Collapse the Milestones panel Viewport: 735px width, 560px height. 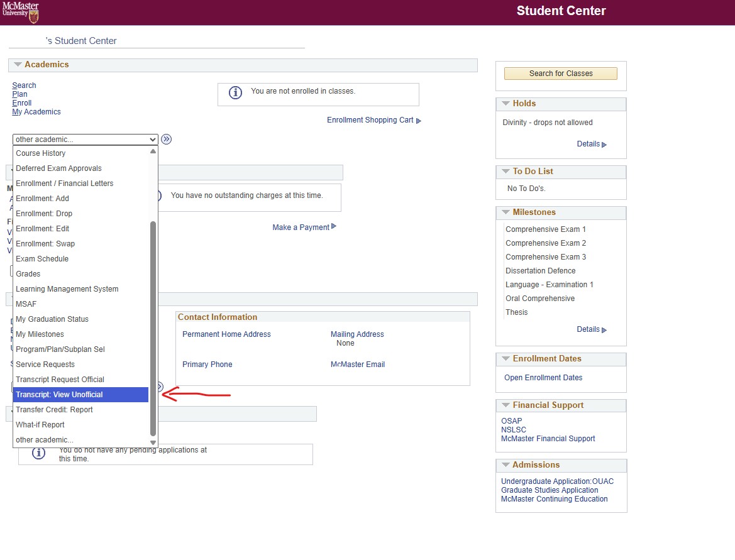pyautogui.click(x=506, y=212)
